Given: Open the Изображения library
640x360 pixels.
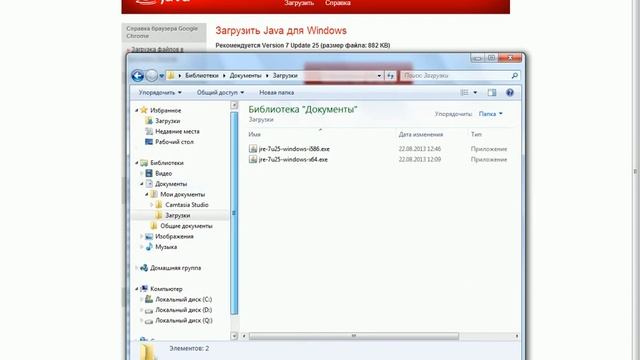Looking at the screenshot, I should (174, 237).
